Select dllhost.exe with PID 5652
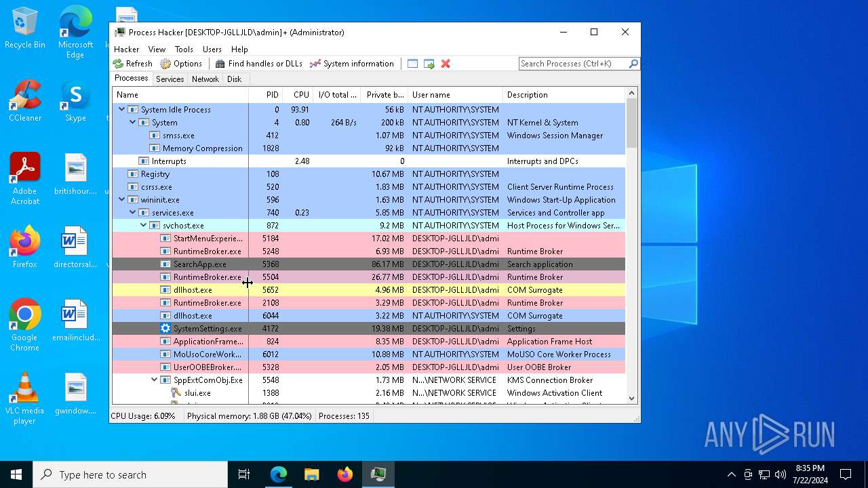868x488 pixels. [x=369, y=289]
